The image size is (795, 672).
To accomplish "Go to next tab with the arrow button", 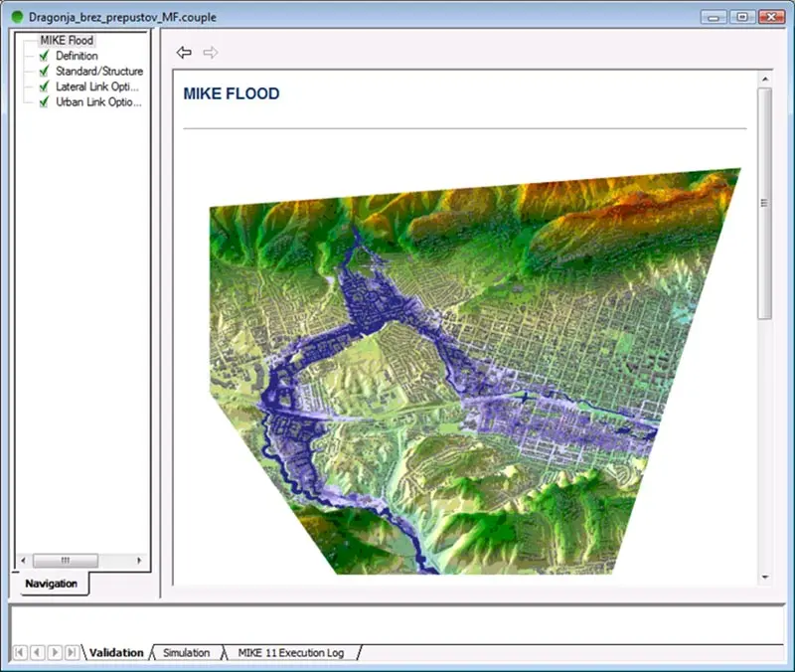I will [x=55, y=652].
